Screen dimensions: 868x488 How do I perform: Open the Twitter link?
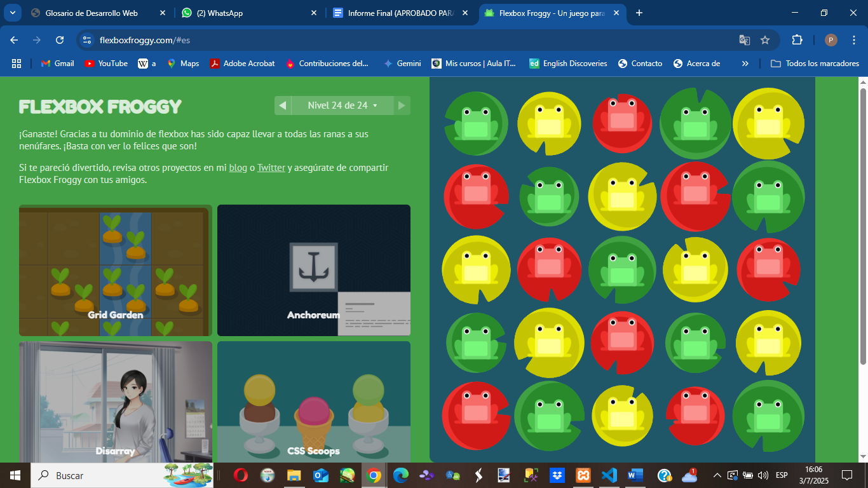click(271, 168)
